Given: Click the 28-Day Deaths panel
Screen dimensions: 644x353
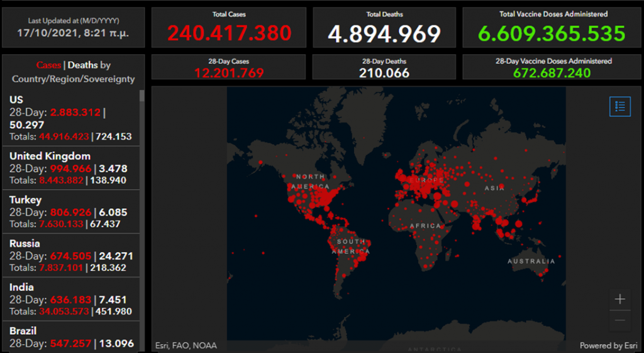Looking at the screenshot, I should (x=384, y=67).
